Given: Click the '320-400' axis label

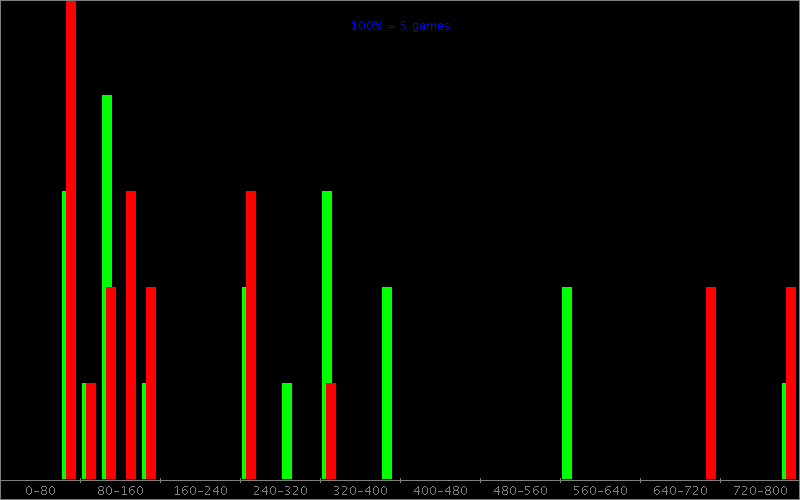Looking at the screenshot, I should coord(360,491).
